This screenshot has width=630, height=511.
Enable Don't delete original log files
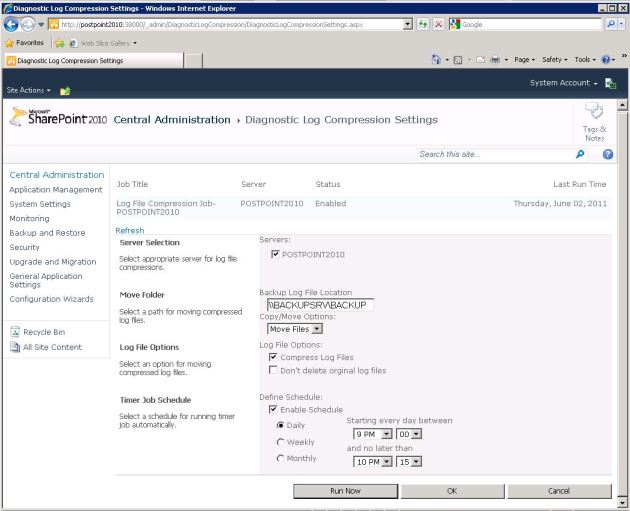coord(274,370)
